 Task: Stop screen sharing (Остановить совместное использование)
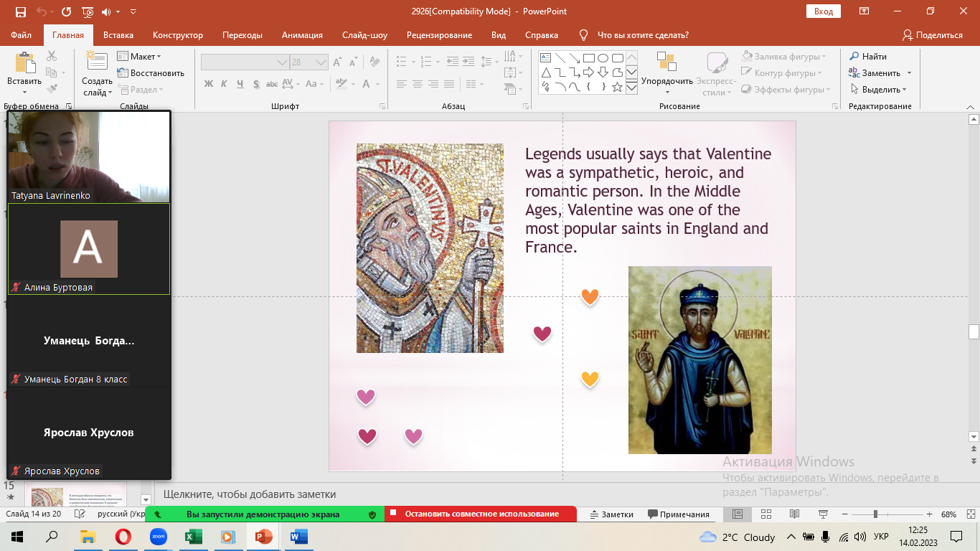[481, 514]
